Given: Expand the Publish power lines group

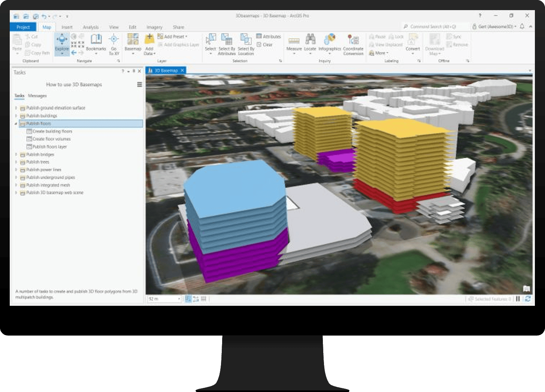Looking at the screenshot, I should click(x=16, y=170).
